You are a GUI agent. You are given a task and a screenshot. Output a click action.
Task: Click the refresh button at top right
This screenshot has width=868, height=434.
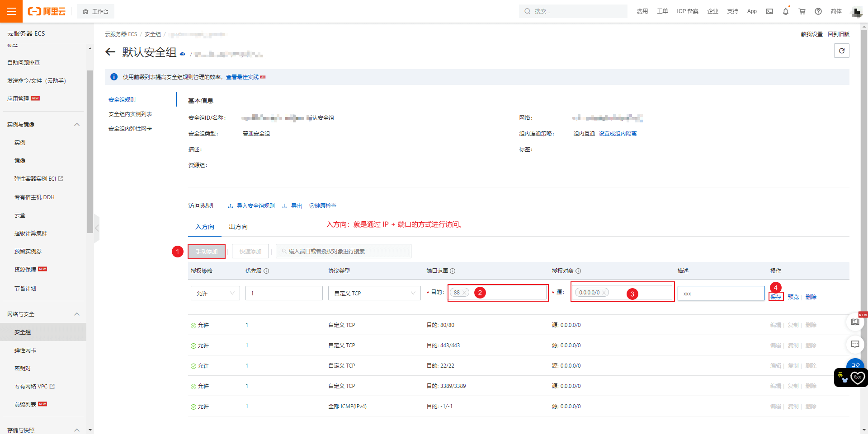coord(842,51)
